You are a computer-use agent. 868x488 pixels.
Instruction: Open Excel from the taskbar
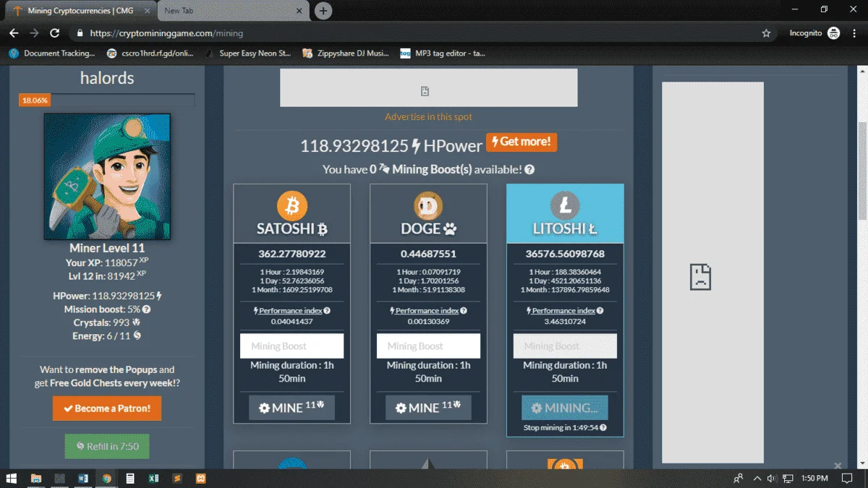point(153,479)
